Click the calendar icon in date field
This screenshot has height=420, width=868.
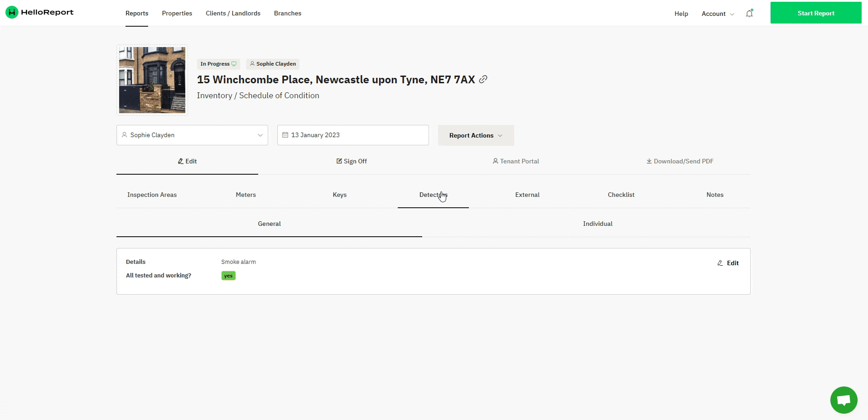[x=285, y=135]
